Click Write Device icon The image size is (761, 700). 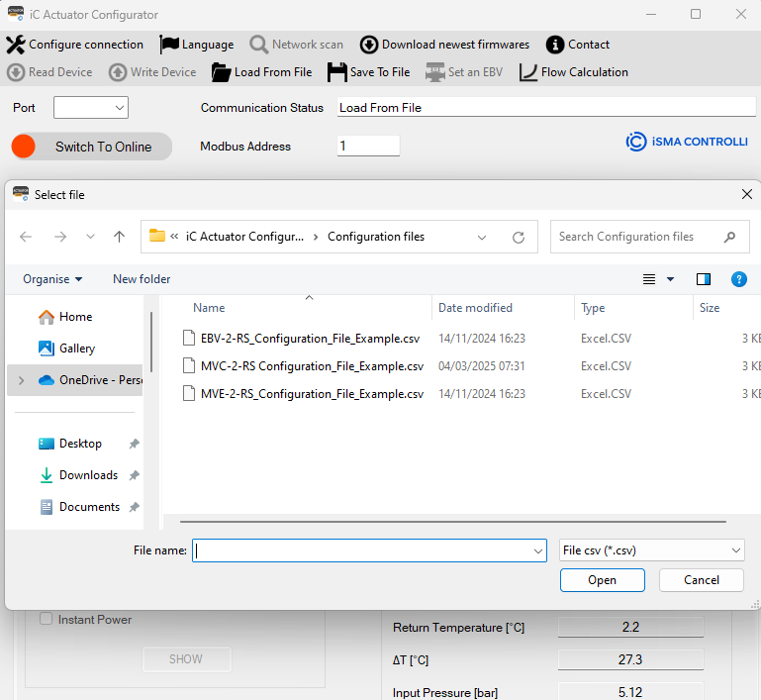click(118, 72)
